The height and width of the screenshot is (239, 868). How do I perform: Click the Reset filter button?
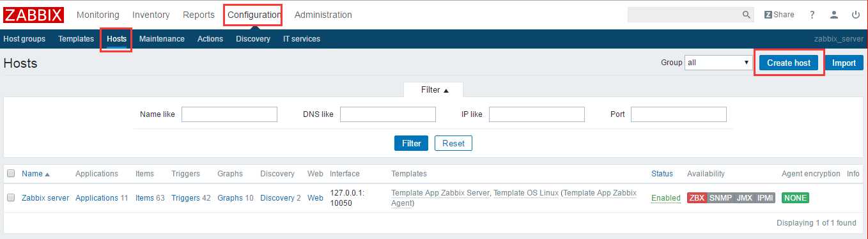coord(453,143)
